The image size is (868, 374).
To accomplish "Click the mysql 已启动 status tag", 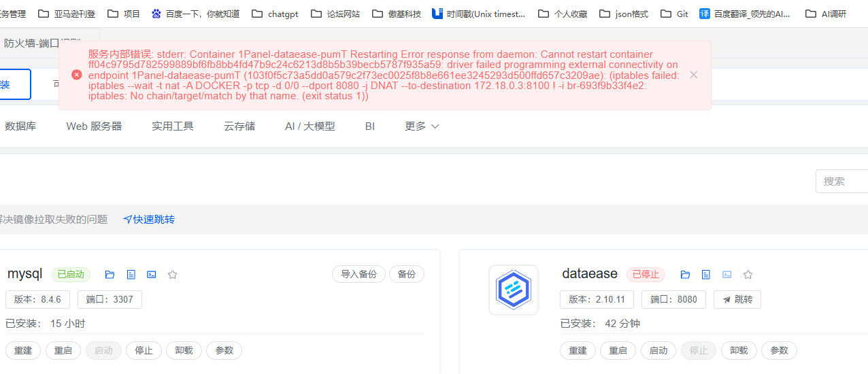I will [x=71, y=275].
